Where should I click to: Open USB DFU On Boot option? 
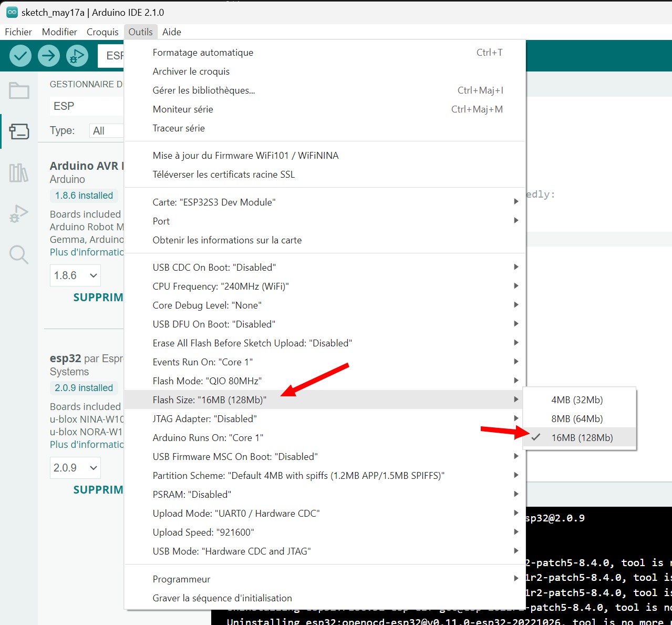coord(325,324)
